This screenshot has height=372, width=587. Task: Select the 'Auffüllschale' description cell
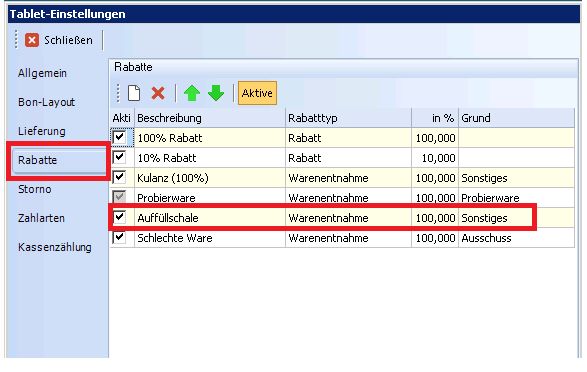point(210,218)
